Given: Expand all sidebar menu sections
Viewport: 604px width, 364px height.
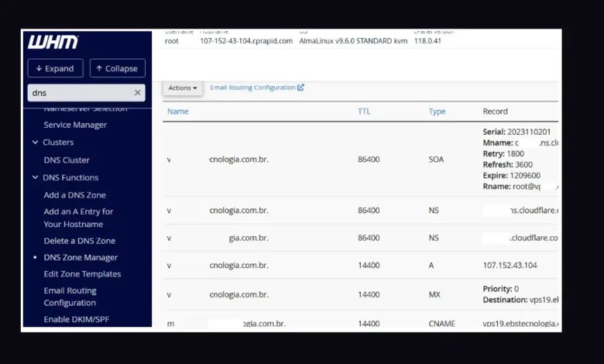Looking at the screenshot, I should (55, 68).
